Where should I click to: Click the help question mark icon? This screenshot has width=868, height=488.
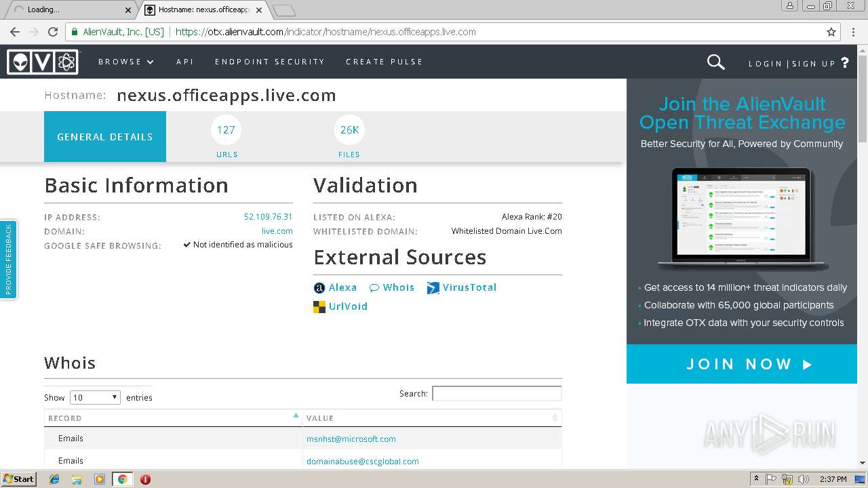pos(845,62)
